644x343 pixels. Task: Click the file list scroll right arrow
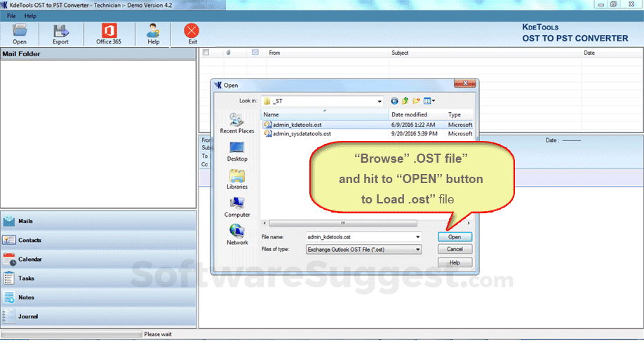(469, 223)
